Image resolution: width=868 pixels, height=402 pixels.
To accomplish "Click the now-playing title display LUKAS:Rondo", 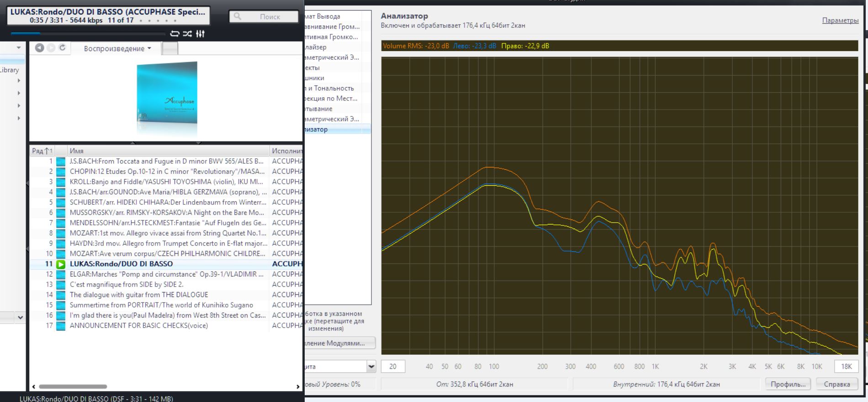I will pyautogui.click(x=108, y=16).
